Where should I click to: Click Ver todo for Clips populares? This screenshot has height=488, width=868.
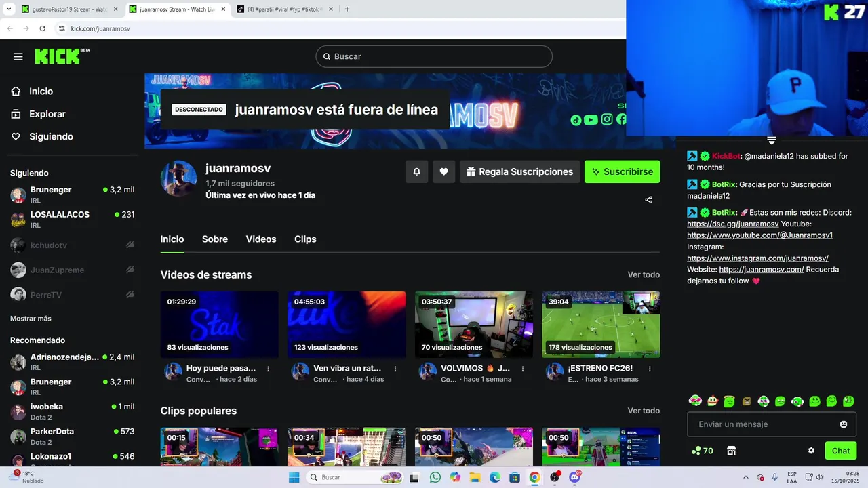[644, 411]
